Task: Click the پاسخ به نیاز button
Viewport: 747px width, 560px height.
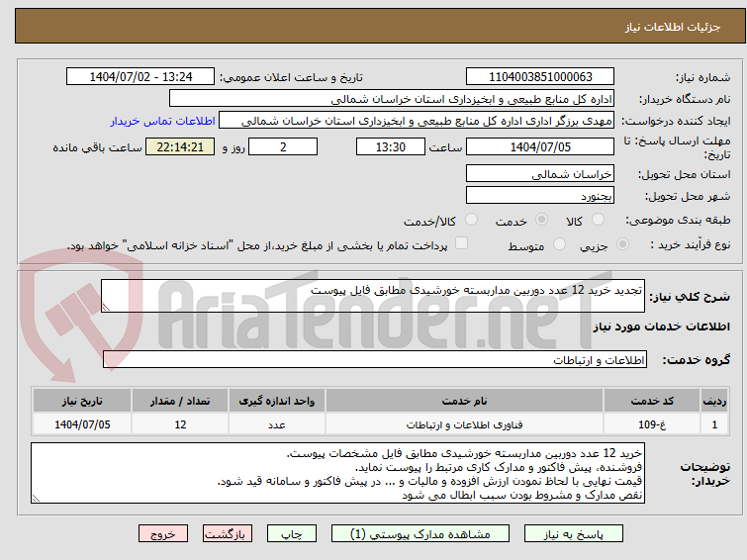Action: (x=574, y=534)
